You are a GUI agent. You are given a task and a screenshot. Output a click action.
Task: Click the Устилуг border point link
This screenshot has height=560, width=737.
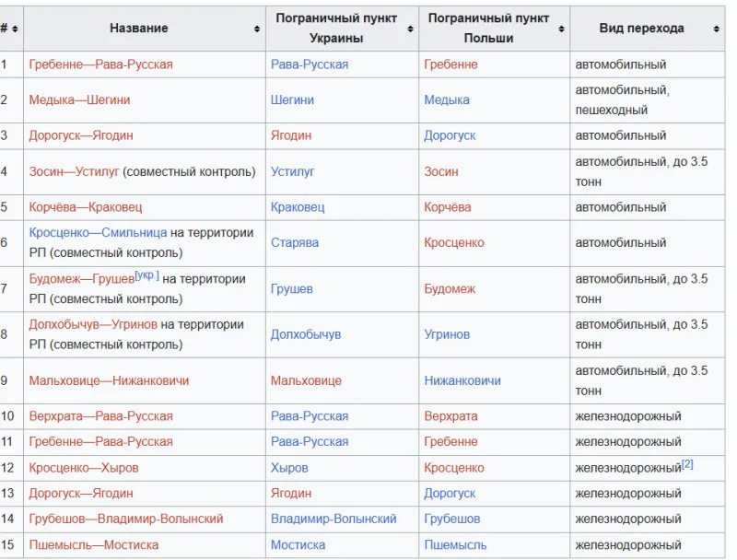coord(292,172)
